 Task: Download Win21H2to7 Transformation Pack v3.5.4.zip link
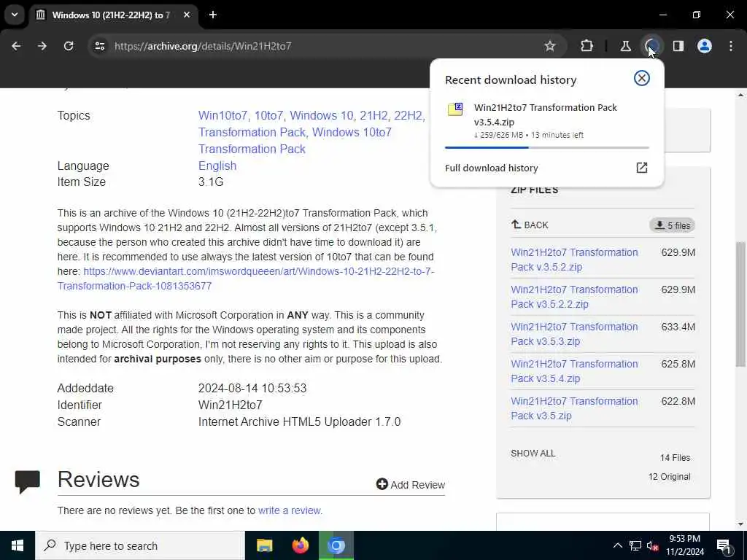pyautogui.click(x=574, y=371)
